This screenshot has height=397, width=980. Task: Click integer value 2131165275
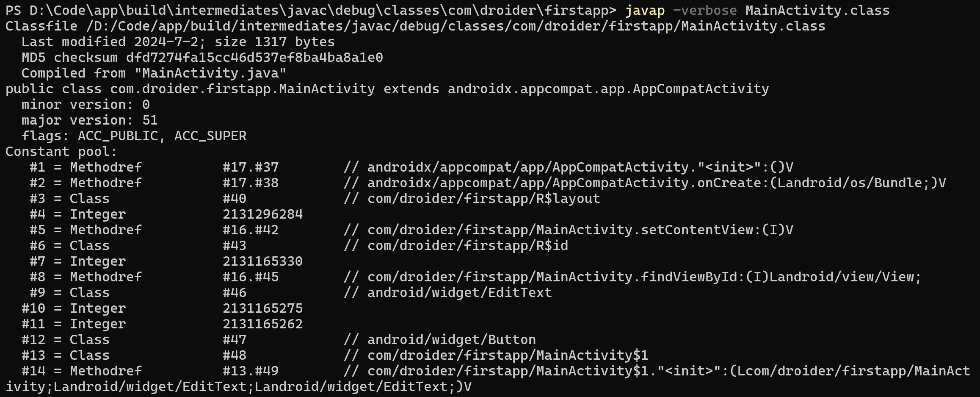(x=263, y=308)
